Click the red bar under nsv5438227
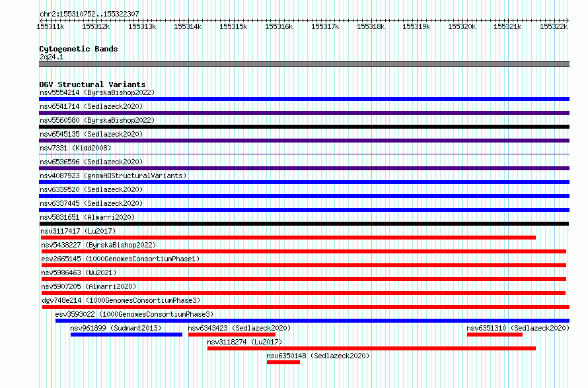 click(304, 251)
